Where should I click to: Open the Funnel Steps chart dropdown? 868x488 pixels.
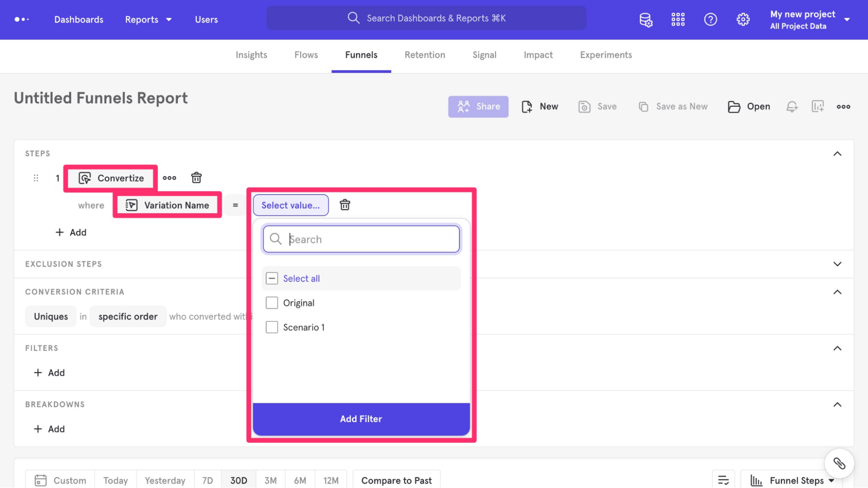792,480
